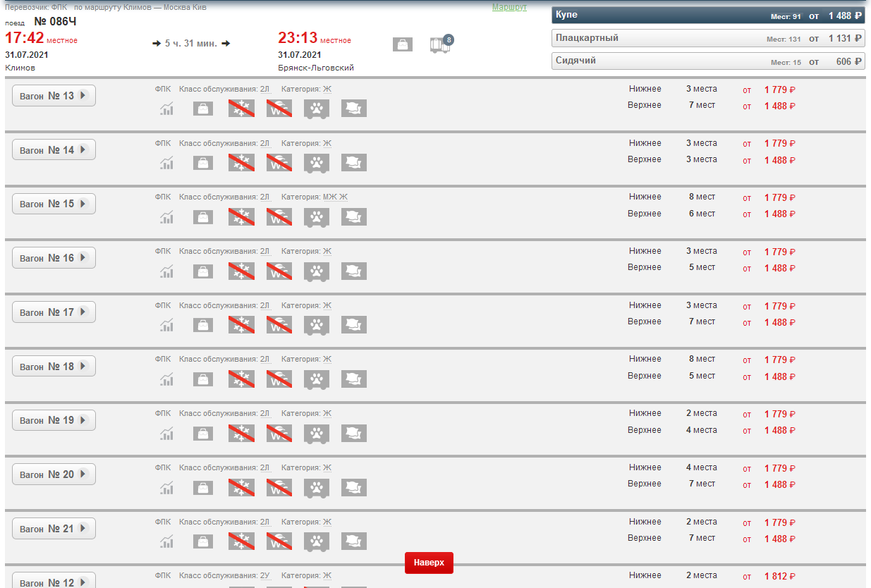Click the crossed-out bio-toilet icon in wagon 15
This screenshot has height=588, width=871.
point(279,217)
